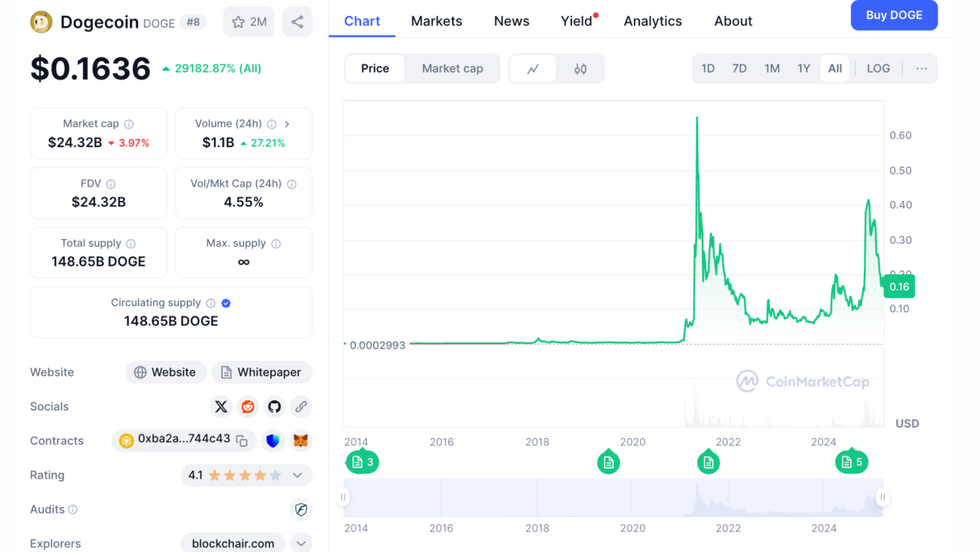
Task: Click the Buy DOGE button
Action: click(x=894, y=15)
